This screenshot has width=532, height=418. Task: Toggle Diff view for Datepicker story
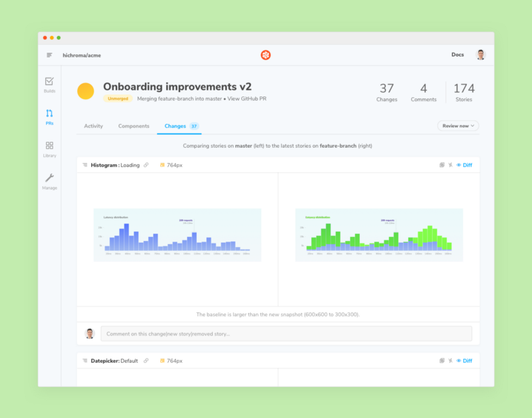tap(464, 361)
